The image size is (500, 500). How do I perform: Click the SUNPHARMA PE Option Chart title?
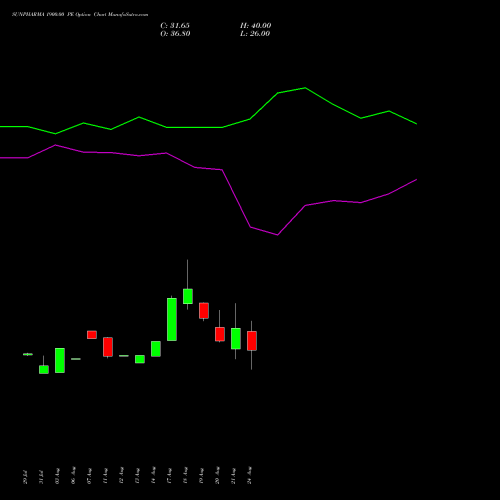(x=80, y=15)
